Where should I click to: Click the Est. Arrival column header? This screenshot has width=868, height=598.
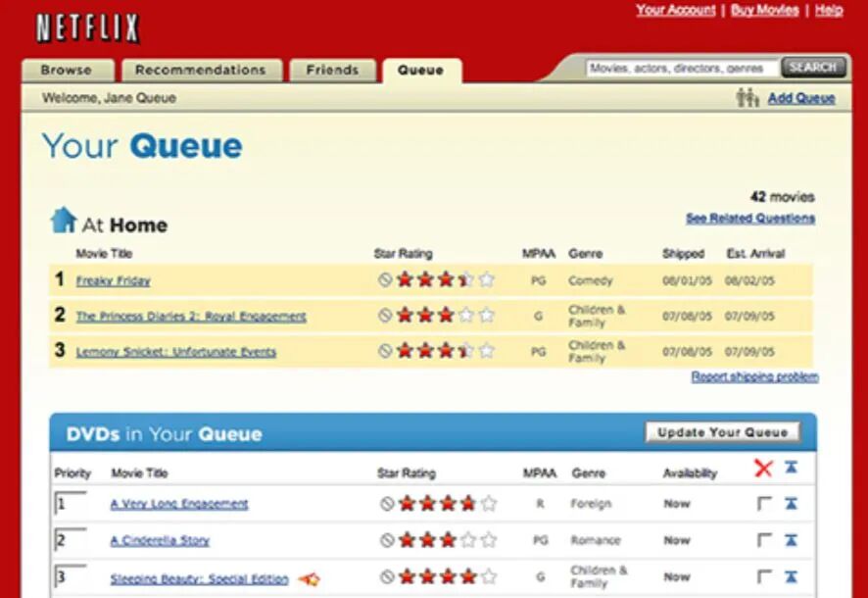(755, 254)
